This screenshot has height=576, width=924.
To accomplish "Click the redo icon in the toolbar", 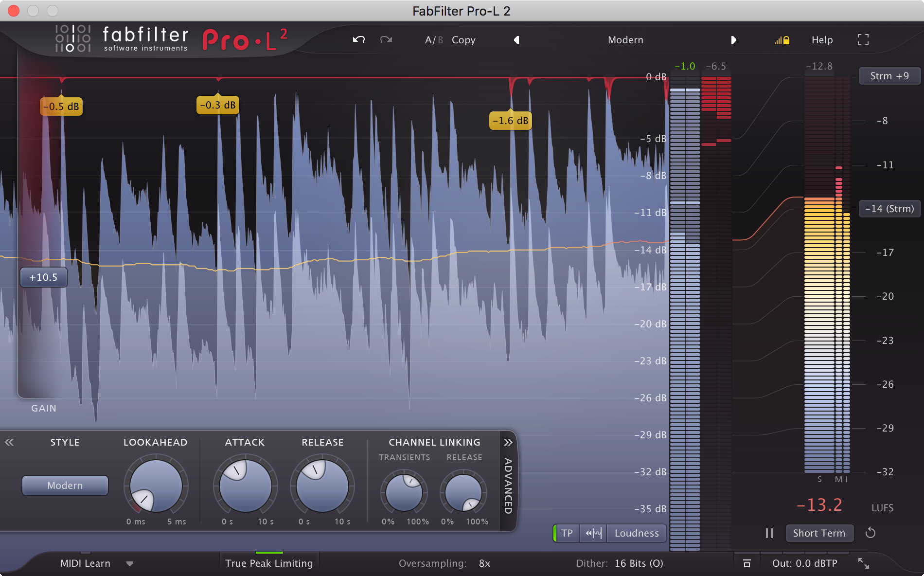I will [386, 40].
